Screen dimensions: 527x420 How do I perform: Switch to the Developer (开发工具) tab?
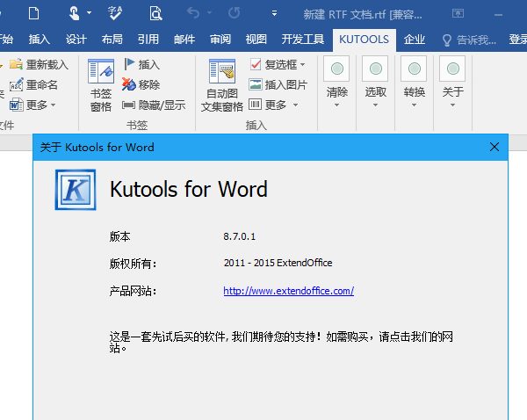pyautogui.click(x=302, y=40)
